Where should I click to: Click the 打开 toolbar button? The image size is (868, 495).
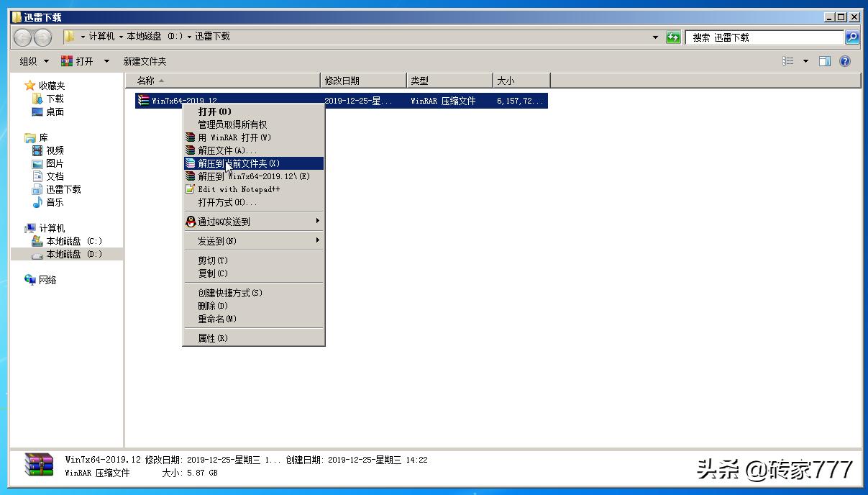(x=78, y=61)
